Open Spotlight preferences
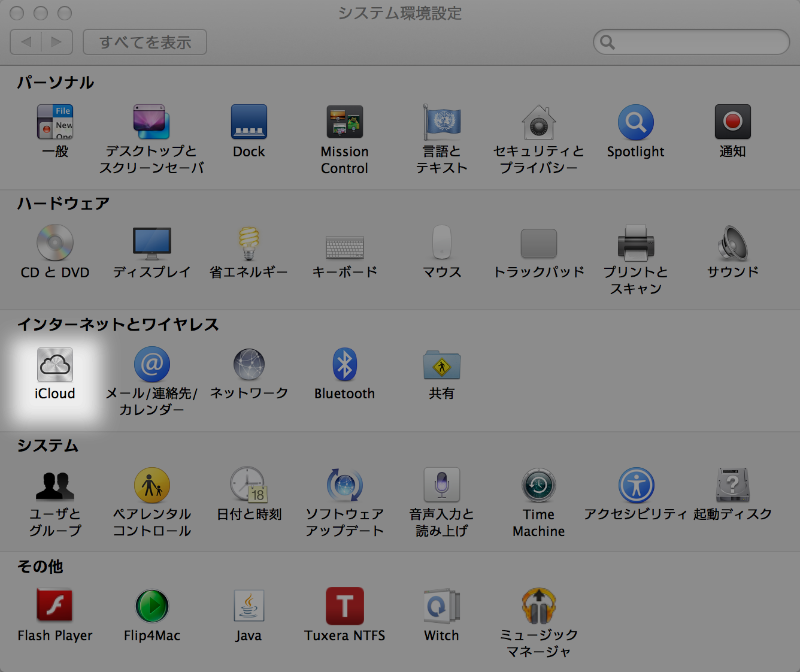This screenshot has height=672, width=800. 636,122
